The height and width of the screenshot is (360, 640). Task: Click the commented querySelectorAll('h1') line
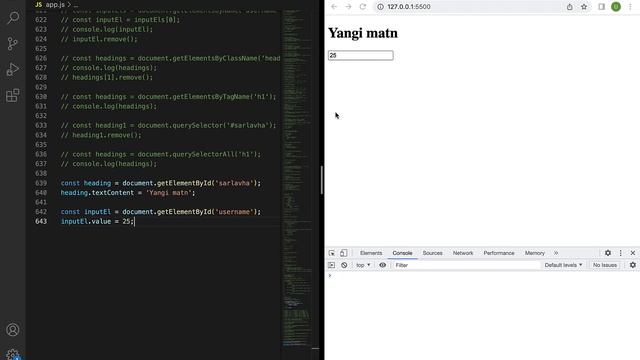[160, 154]
